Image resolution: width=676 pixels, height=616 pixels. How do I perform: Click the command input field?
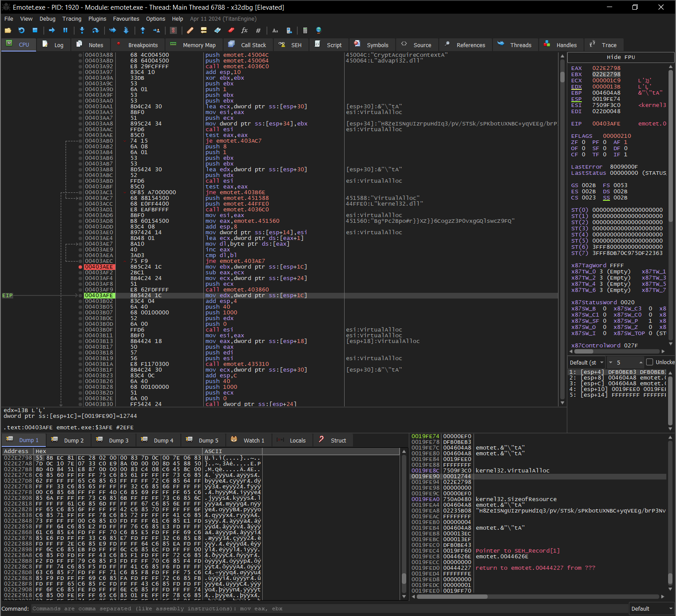[330, 609]
